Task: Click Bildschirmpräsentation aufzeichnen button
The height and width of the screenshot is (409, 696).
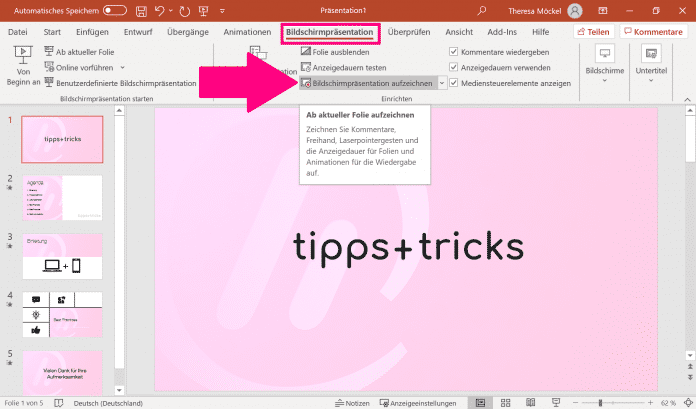Action: click(x=366, y=83)
